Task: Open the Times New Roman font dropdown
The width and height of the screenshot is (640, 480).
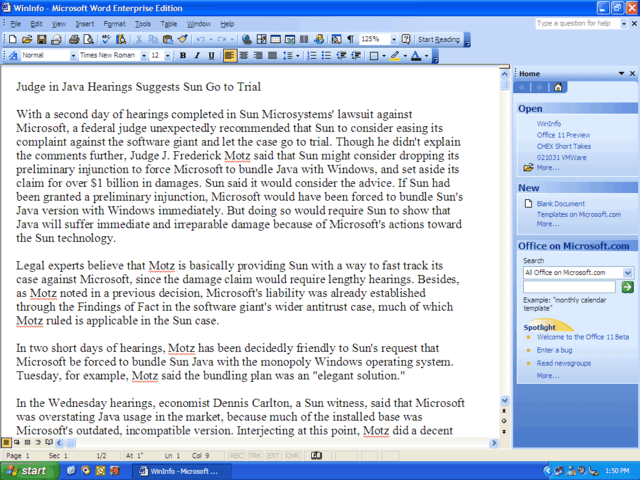Action: coord(144,56)
